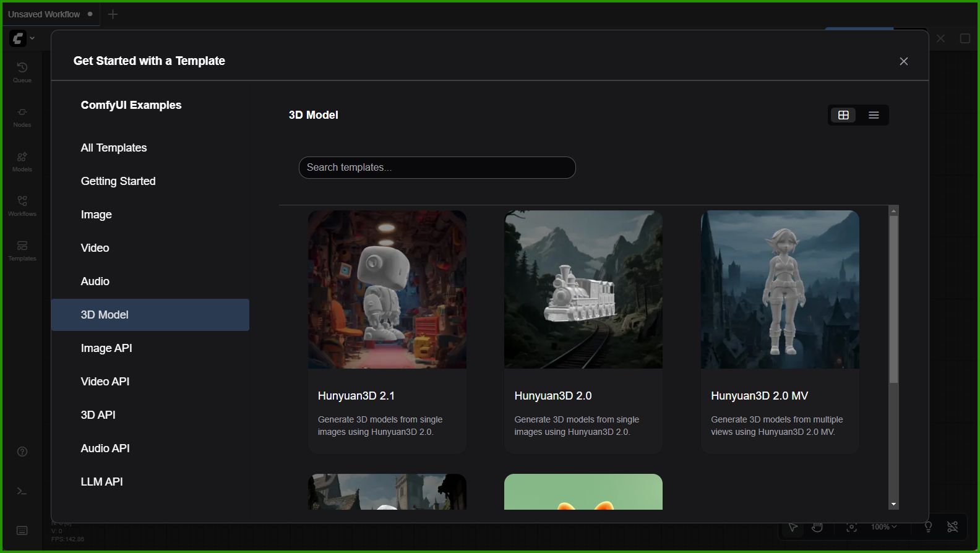
Task: Click the Search templates input field
Action: tap(437, 168)
